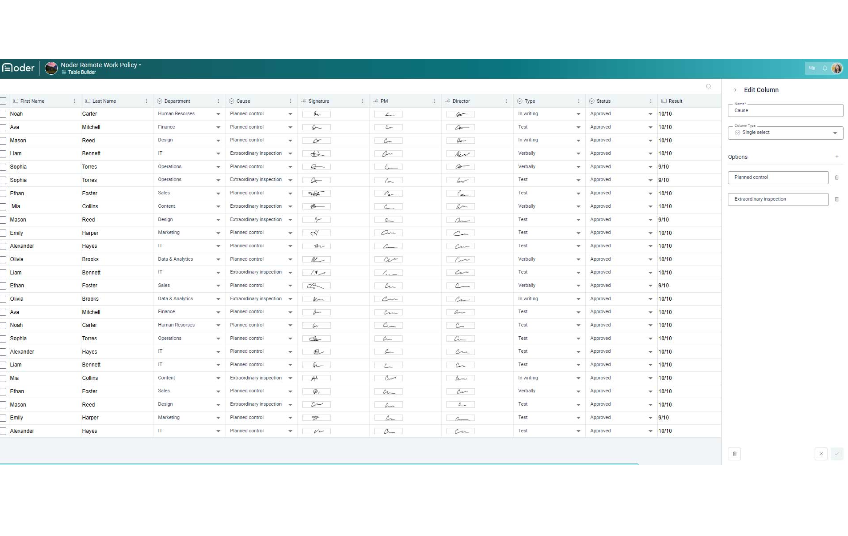Image resolution: width=848 pixels, height=536 pixels.
Task: Click the teal horizontal scrollbar below the table
Action: coord(319,464)
